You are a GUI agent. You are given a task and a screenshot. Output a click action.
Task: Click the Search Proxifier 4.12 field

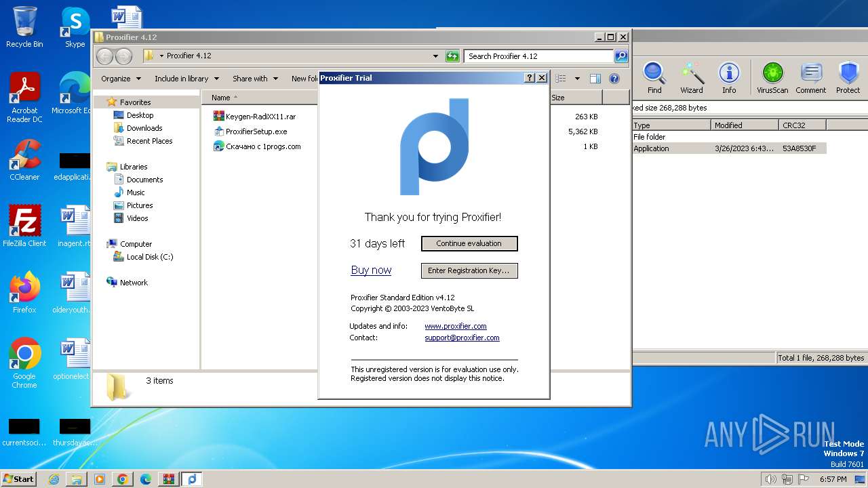(x=539, y=56)
